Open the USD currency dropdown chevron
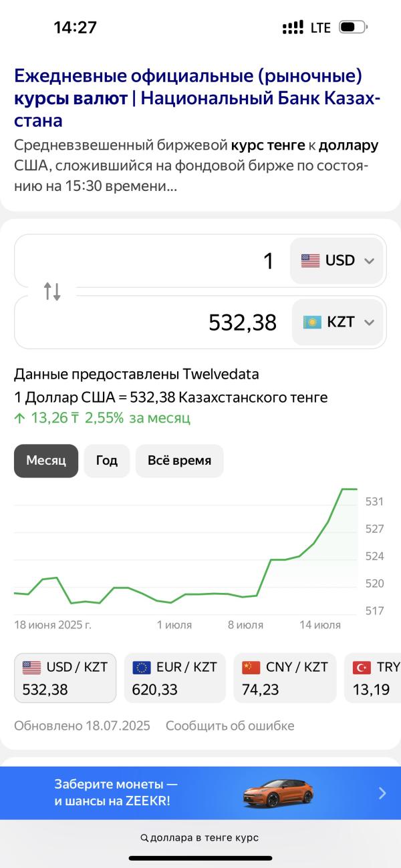This screenshot has width=401, height=868. (x=370, y=261)
